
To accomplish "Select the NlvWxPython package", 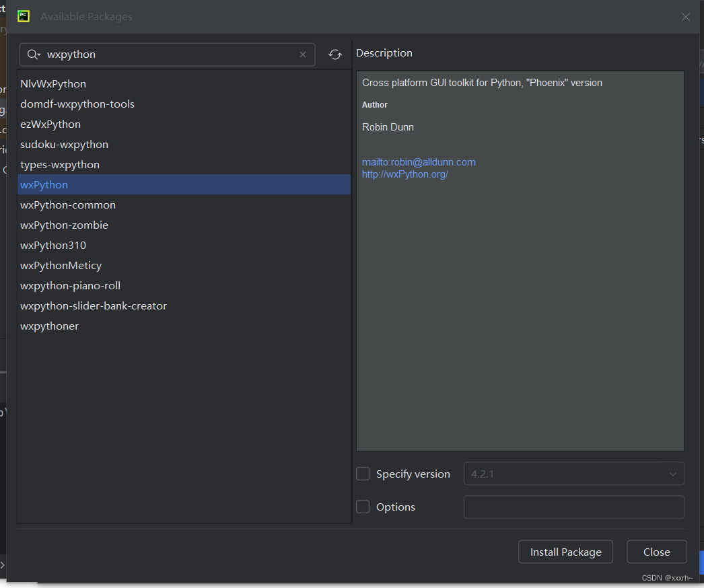I will tap(52, 83).
